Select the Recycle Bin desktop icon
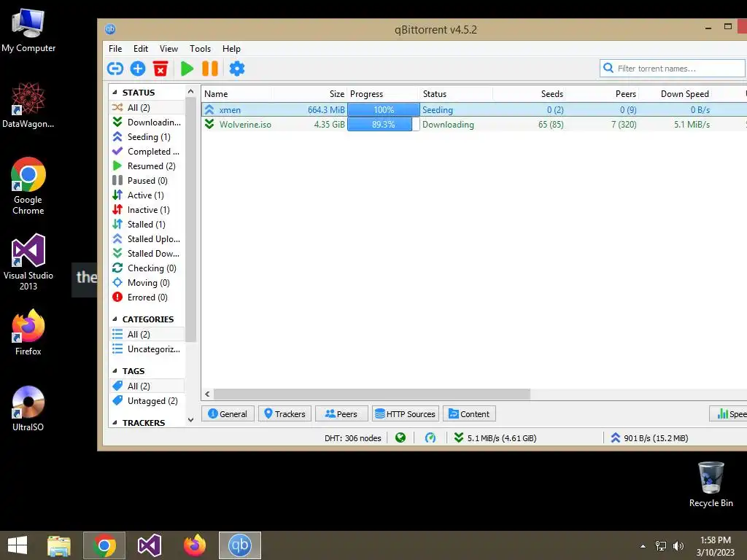 pyautogui.click(x=711, y=484)
